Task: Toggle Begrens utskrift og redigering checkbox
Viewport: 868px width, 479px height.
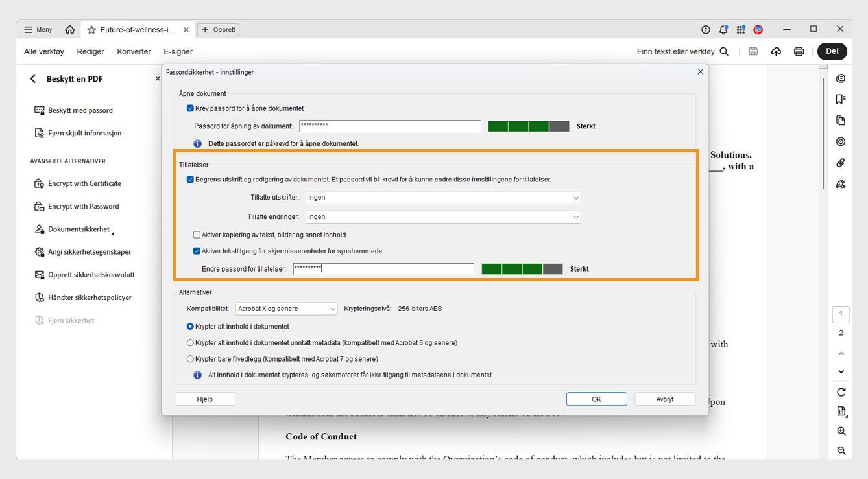Action: [x=190, y=180]
